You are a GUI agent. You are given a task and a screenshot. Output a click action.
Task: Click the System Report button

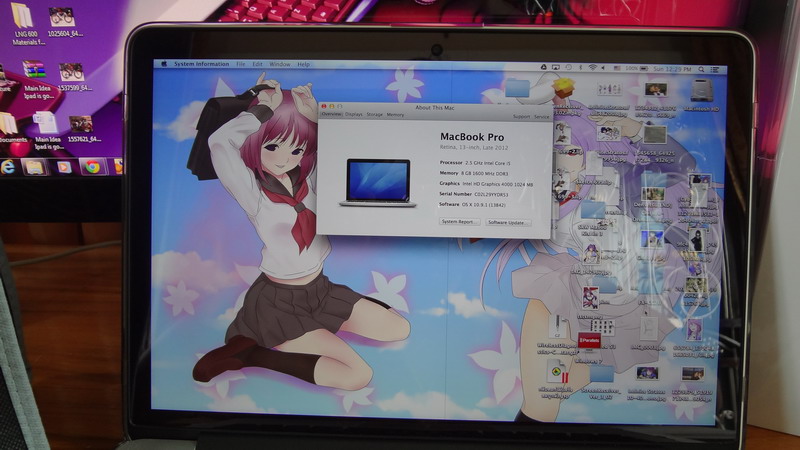pyautogui.click(x=458, y=222)
